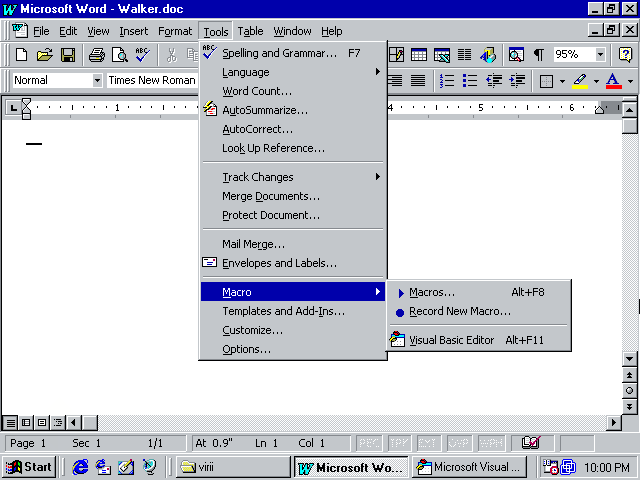
Task: Choose AutoSummarize from Tools menu
Action: [293, 110]
